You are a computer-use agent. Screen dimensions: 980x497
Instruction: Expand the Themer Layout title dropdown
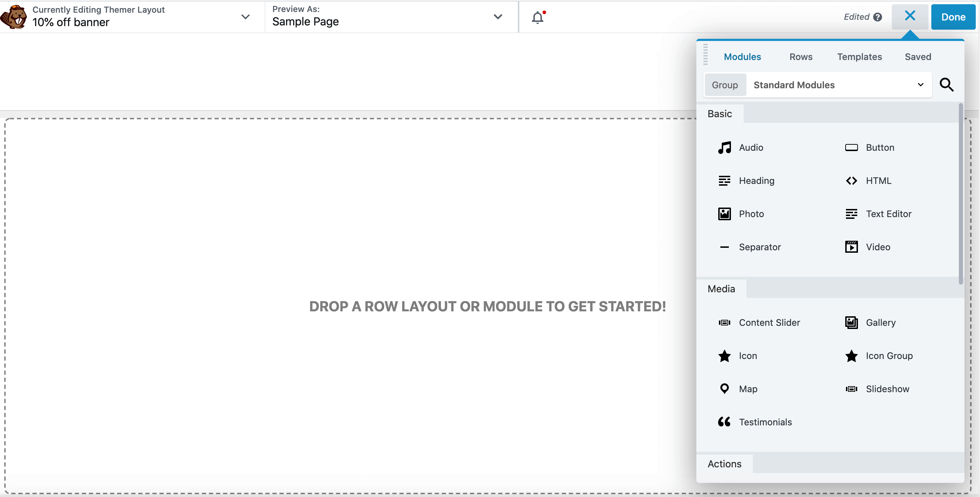(246, 17)
